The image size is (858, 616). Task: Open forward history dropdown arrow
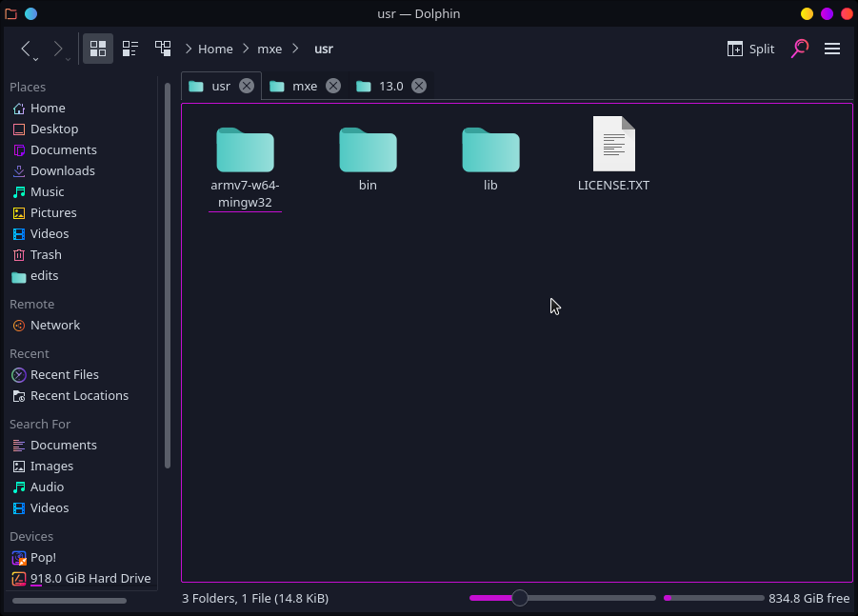click(68, 59)
